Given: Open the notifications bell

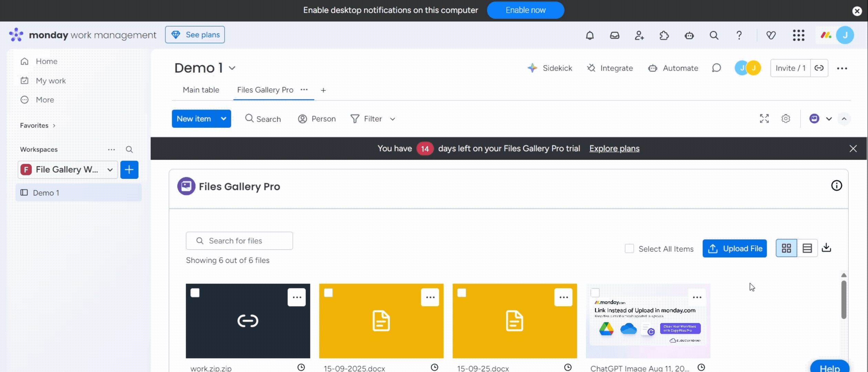Looking at the screenshot, I should click(x=590, y=35).
